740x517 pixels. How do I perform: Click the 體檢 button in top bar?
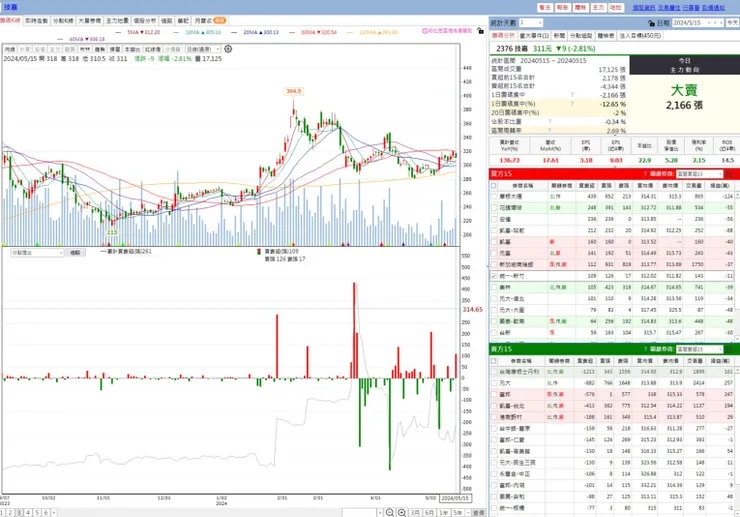(580, 8)
